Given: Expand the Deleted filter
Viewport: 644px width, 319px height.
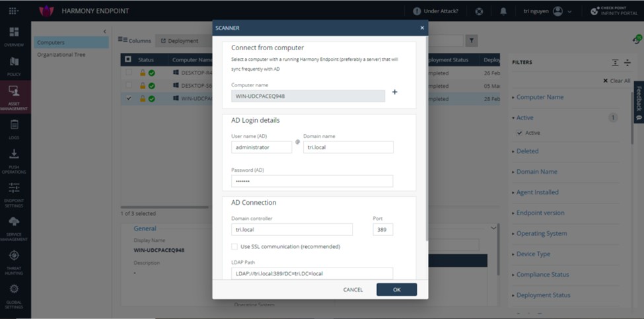Looking at the screenshot, I should pos(525,151).
